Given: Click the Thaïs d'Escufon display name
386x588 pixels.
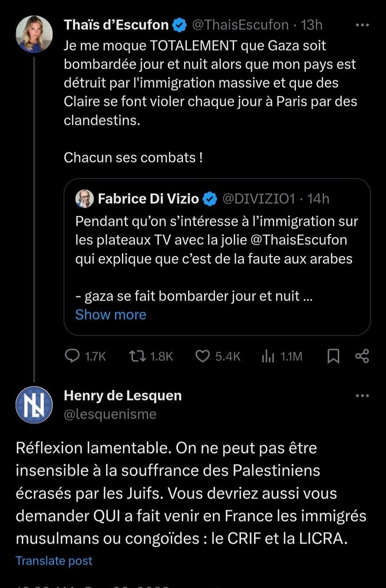Looking at the screenshot, I should coord(116,25).
